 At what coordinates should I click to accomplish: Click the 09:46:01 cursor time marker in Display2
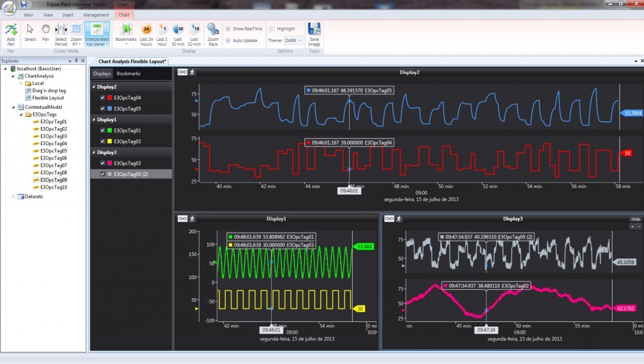point(349,191)
